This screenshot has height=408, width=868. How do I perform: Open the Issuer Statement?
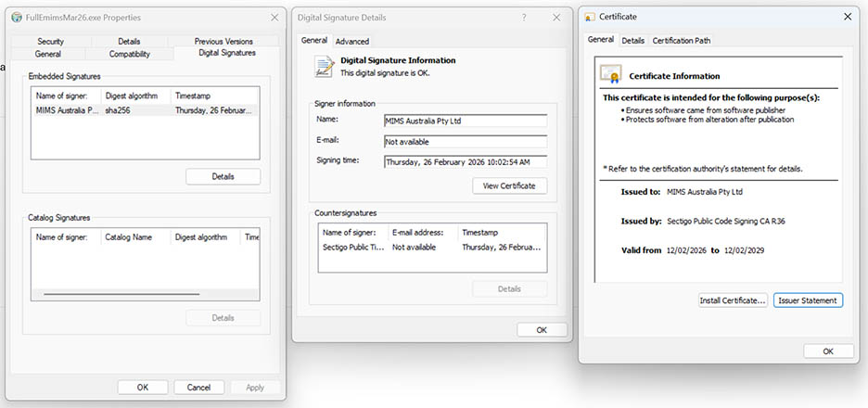(x=808, y=300)
